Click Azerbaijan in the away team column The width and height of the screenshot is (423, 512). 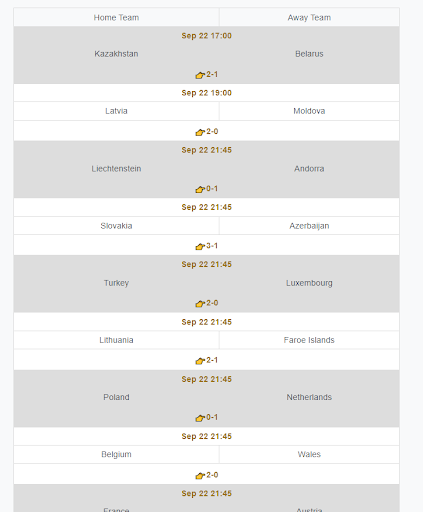309,226
